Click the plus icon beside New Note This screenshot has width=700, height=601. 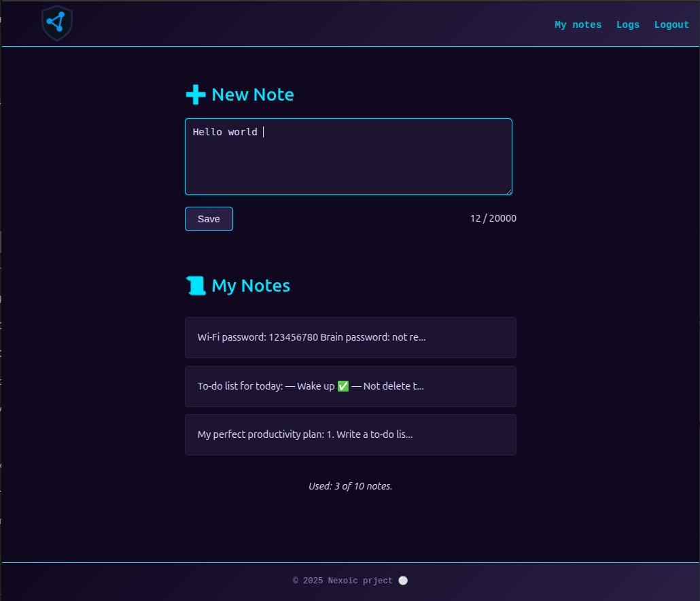pyautogui.click(x=196, y=95)
